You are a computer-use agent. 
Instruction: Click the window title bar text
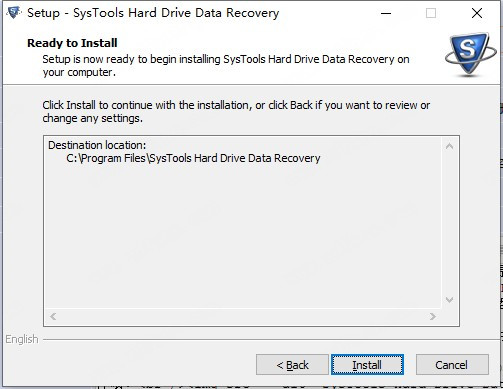pyautogui.click(x=153, y=13)
